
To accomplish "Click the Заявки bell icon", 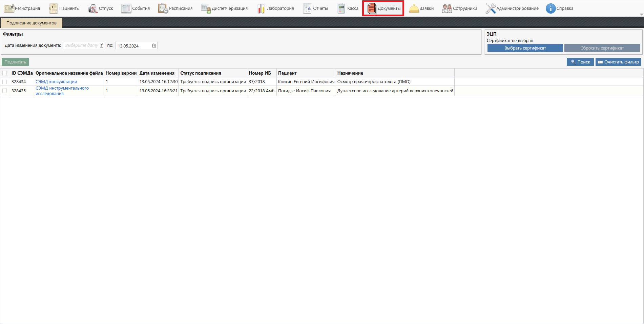I will click(x=414, y=8).
